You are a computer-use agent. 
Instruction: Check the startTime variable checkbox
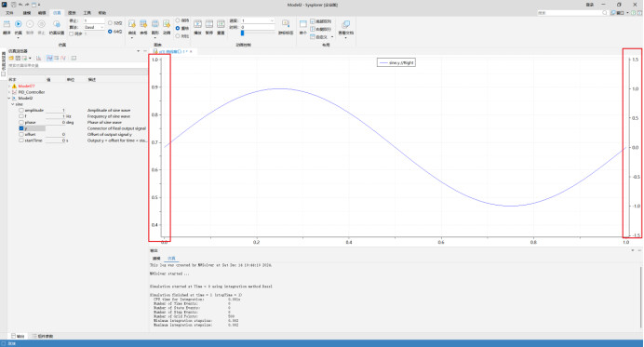click(21, 140)
